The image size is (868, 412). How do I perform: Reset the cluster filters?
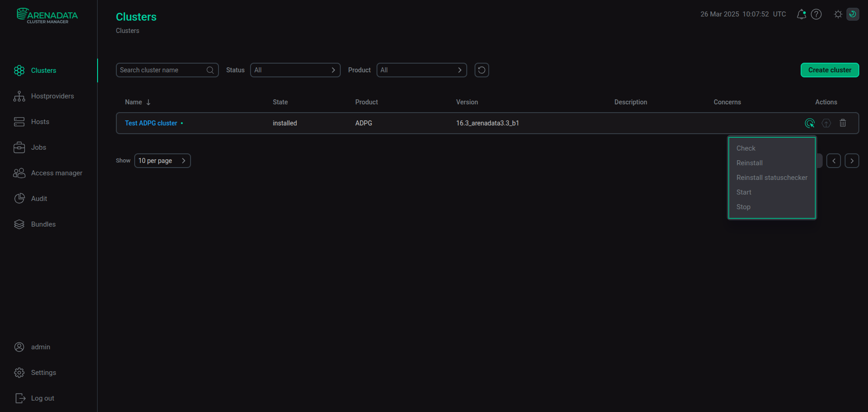point(482,70)
